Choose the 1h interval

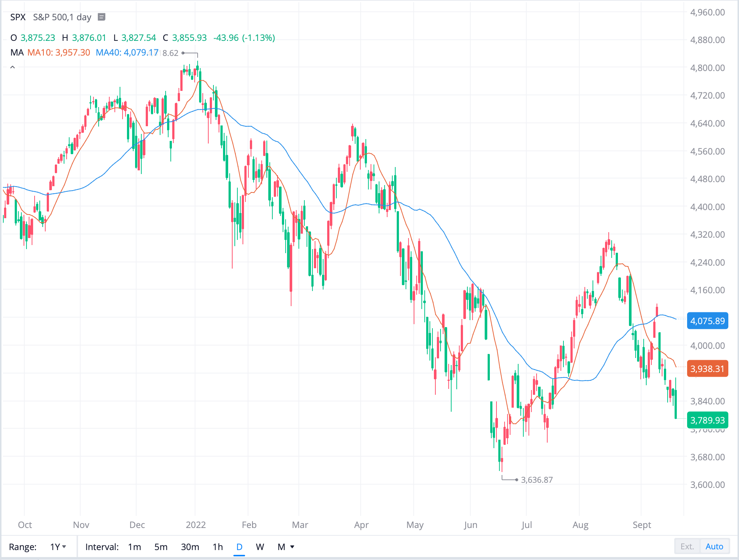click(218, 547)
